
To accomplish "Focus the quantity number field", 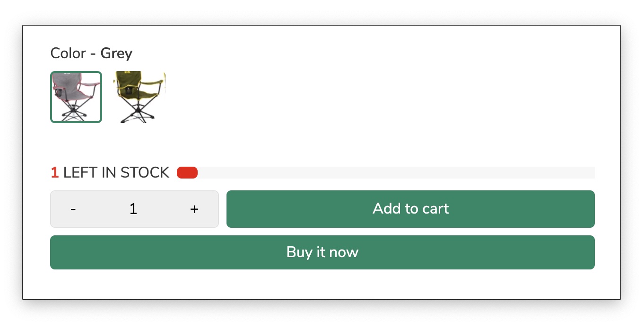I will pos(133,209).
